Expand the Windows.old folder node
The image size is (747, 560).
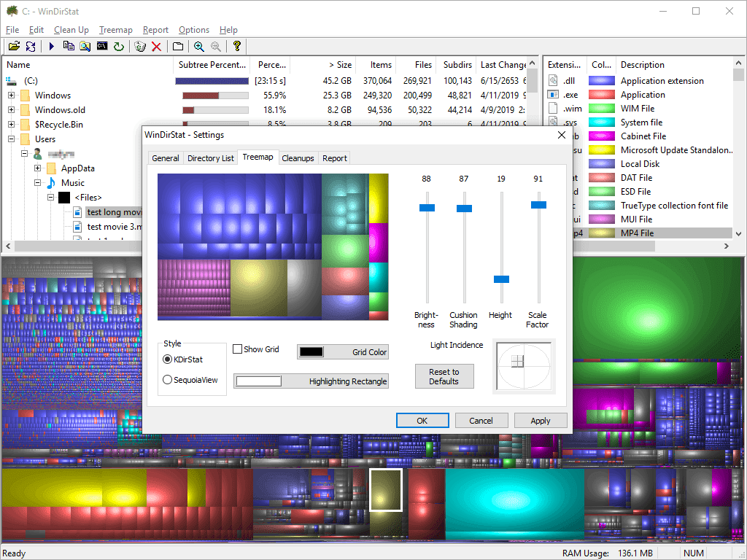point(12,110)
